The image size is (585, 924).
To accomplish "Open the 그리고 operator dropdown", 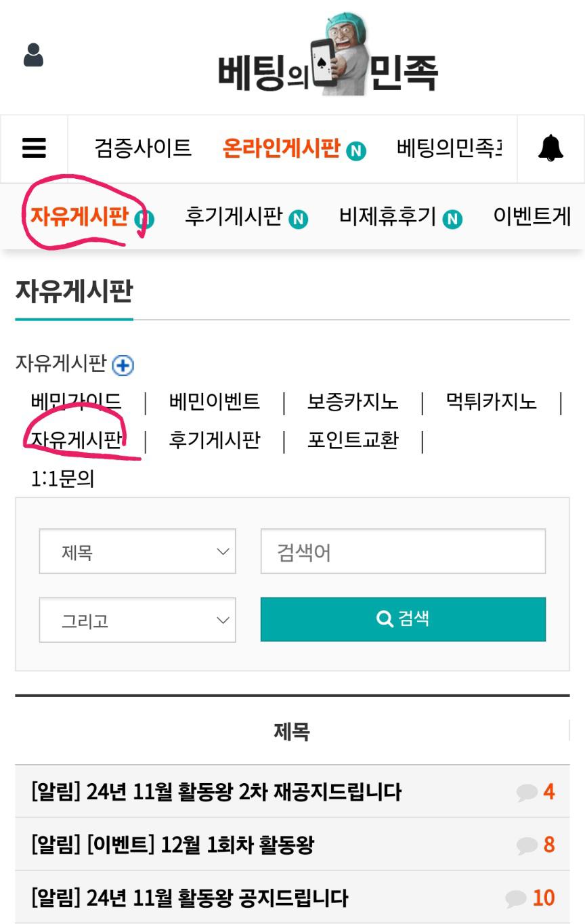I will (x=137, y=620).
